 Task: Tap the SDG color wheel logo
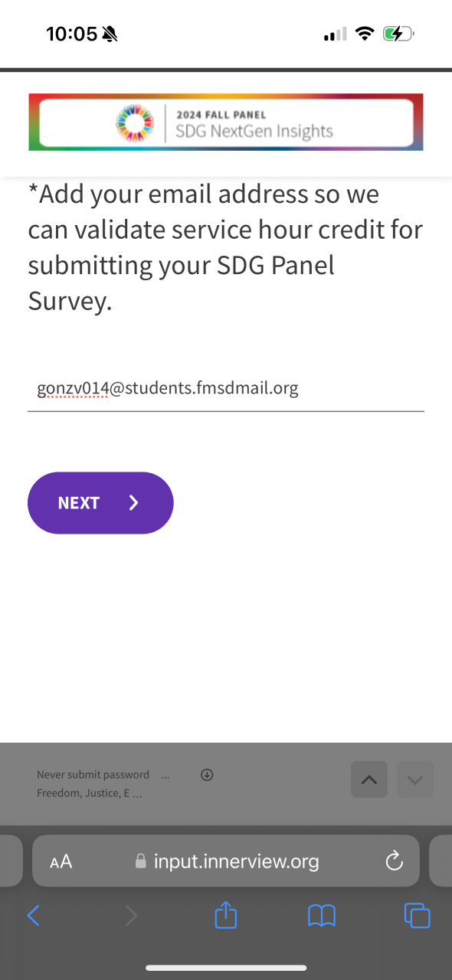click(134, 123)
